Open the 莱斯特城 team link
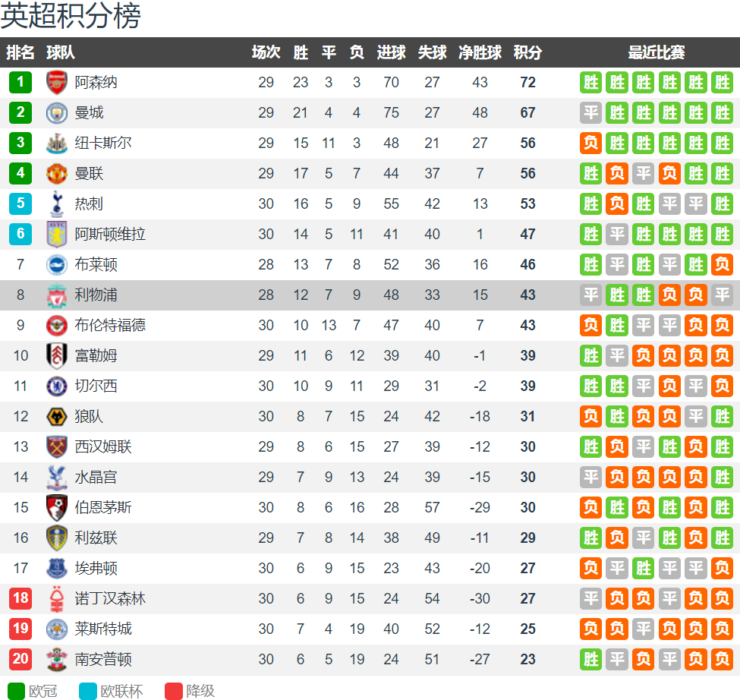 click(103, 629)
